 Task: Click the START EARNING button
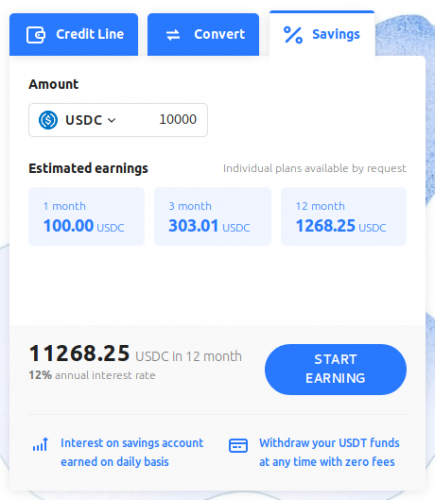(x=336, y=369)
